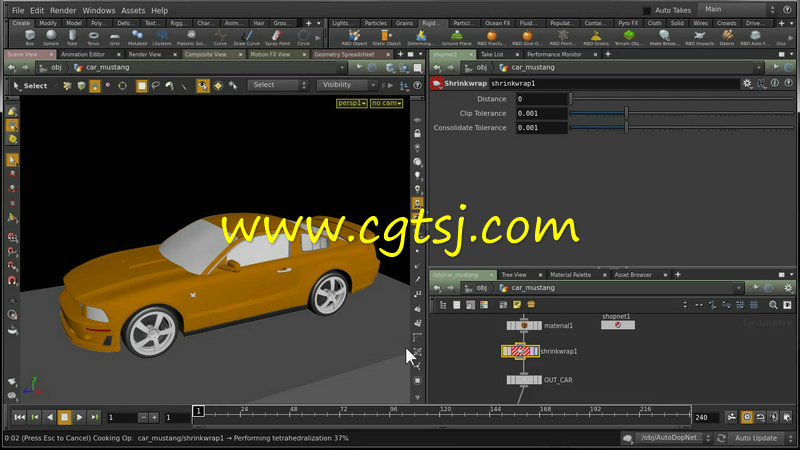Toggle the timeline loop playback mode button
This screenshot has height=450, width=800.
pyautogui.click(x=760, y=417)
